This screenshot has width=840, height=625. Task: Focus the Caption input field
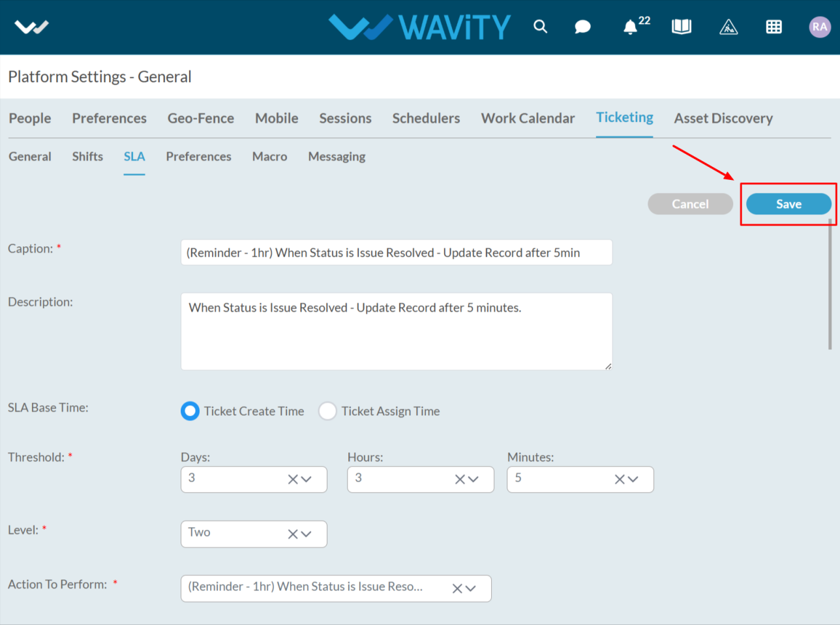coord(397,252)
